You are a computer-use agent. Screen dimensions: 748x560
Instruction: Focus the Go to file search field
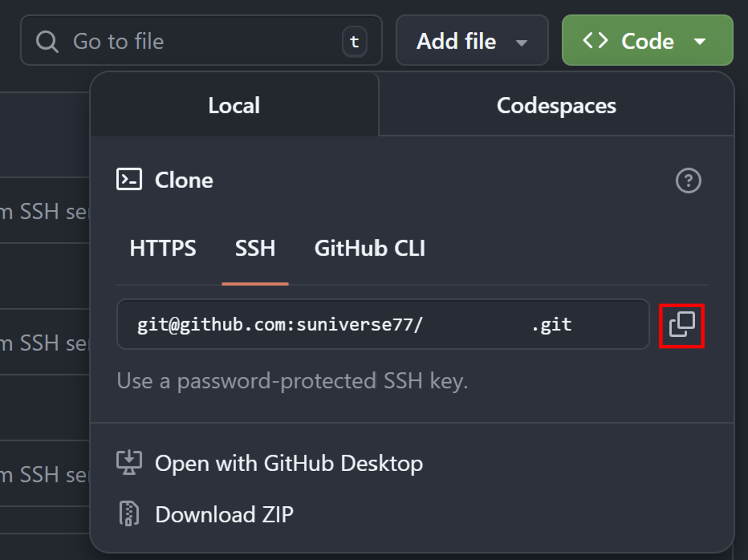click(201, 41)
